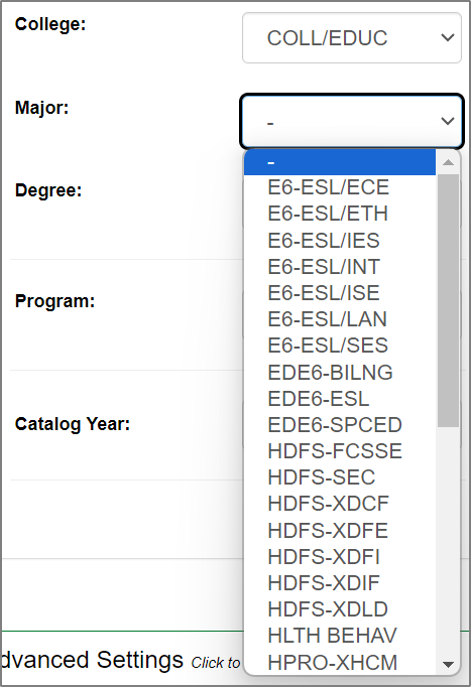This screenshot has height=688, width=472.
Task: Pick HLTH BEHAV in the dropdown list
Action: click(340, 636)
